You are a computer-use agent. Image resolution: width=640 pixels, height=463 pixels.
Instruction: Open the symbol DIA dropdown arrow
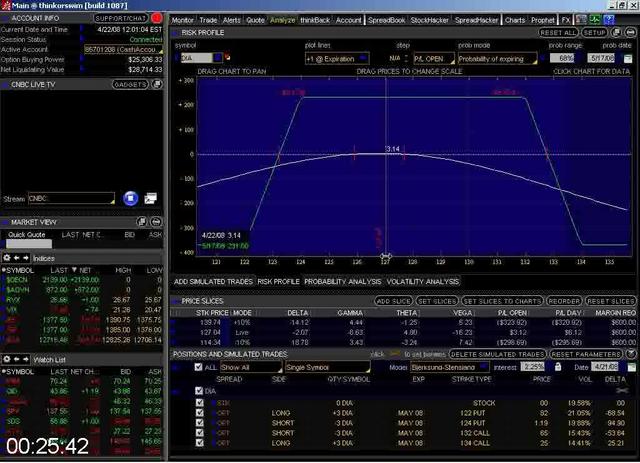click(218, 58)
